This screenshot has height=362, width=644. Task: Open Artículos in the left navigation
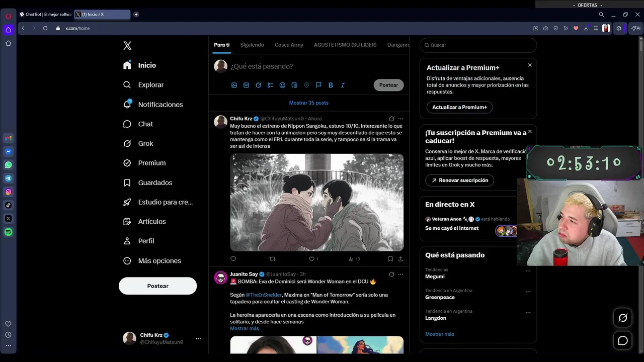click(145, 221)
